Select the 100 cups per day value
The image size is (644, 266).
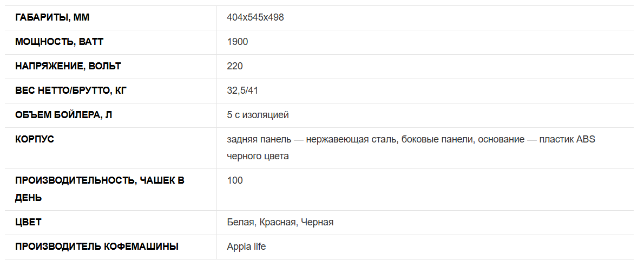pyautogui.click(x=235, y=180)
